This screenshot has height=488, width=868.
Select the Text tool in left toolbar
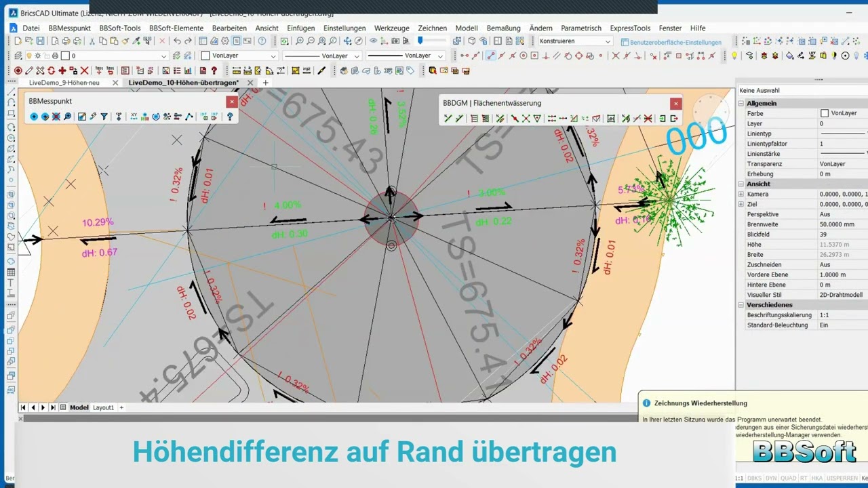11,283
